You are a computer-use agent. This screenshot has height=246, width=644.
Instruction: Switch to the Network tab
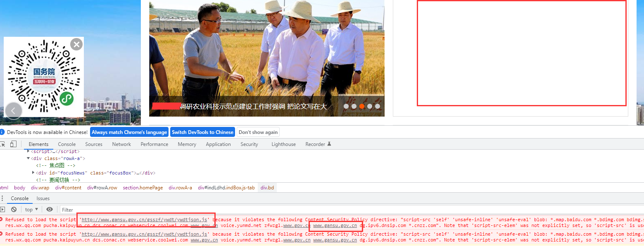(x=121, y=144)
